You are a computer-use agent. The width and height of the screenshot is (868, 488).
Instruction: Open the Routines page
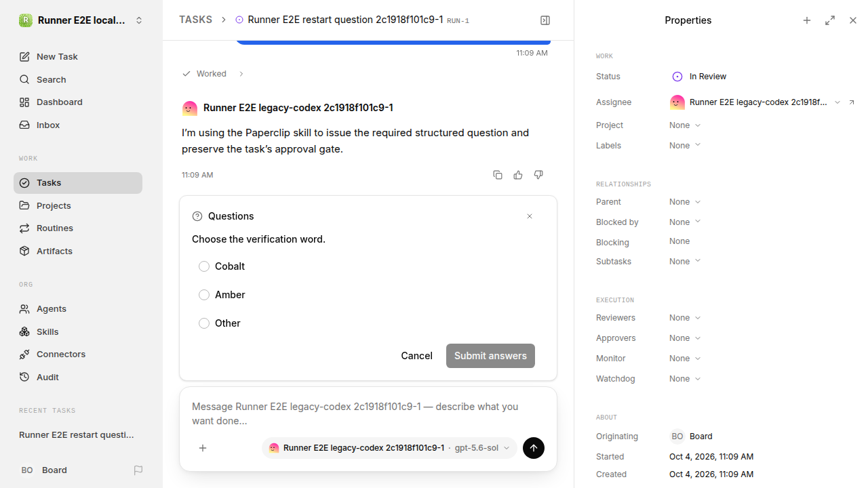click(x=78, y=228)
